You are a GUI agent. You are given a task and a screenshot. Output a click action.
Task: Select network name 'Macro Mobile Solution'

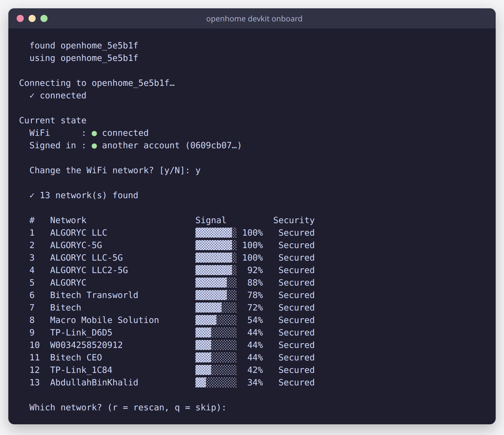coord(104,320)
